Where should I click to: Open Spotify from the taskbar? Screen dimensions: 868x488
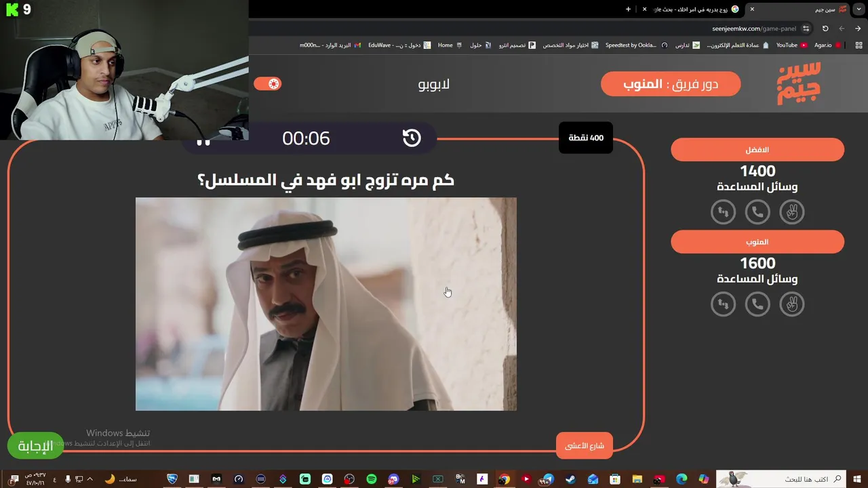point(372,479)
